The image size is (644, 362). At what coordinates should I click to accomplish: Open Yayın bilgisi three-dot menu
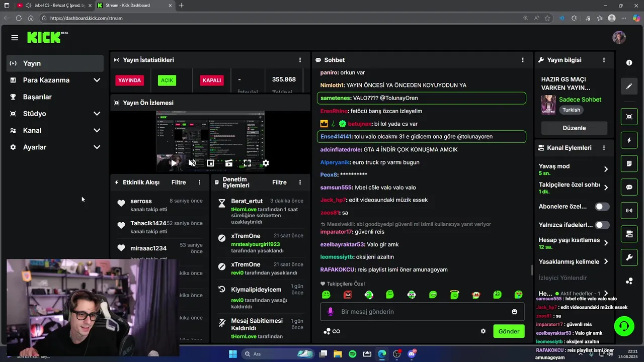tap(604, 60)
